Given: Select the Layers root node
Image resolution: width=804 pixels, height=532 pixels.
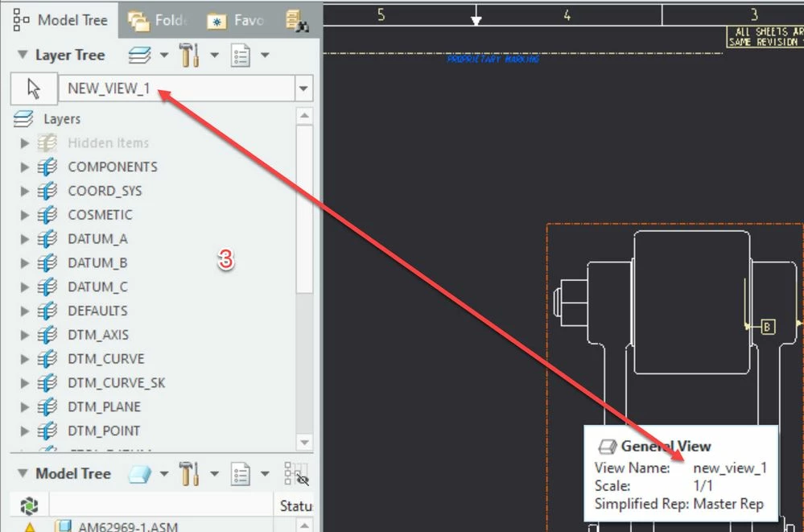Looking at the screenshot, I should (61, 119).
